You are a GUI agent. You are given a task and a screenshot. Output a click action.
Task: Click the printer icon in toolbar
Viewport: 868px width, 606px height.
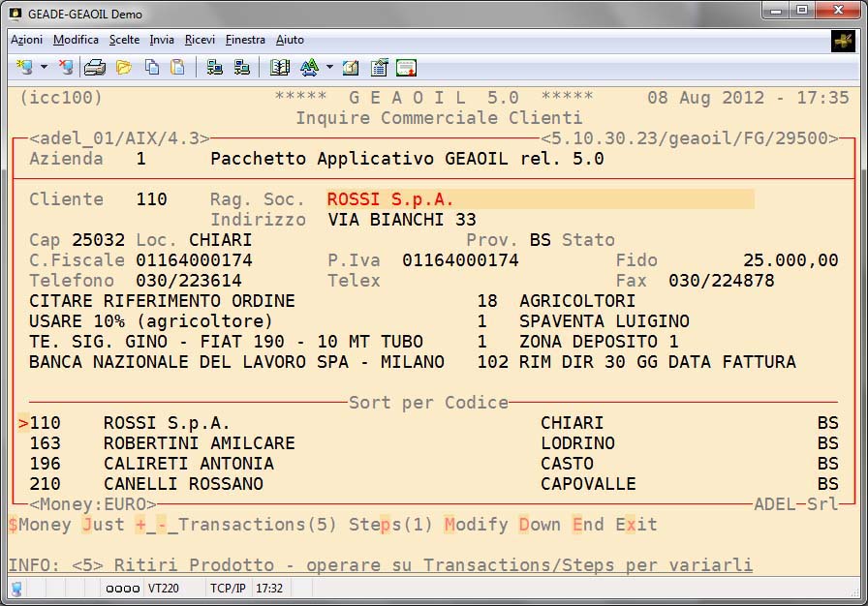coord(94,67)
